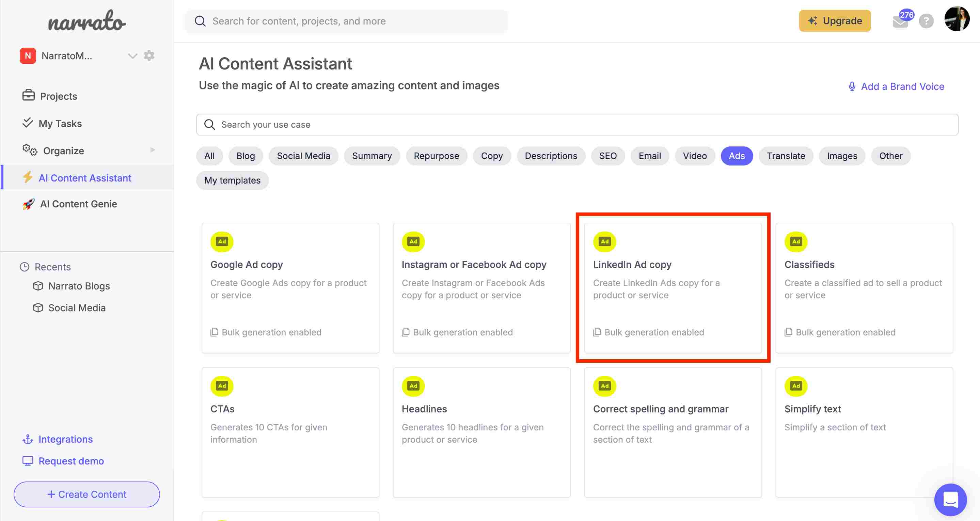Select the Descriptions filter tab
The height and width of the screenshot is (521, 980).
point(551,156)
